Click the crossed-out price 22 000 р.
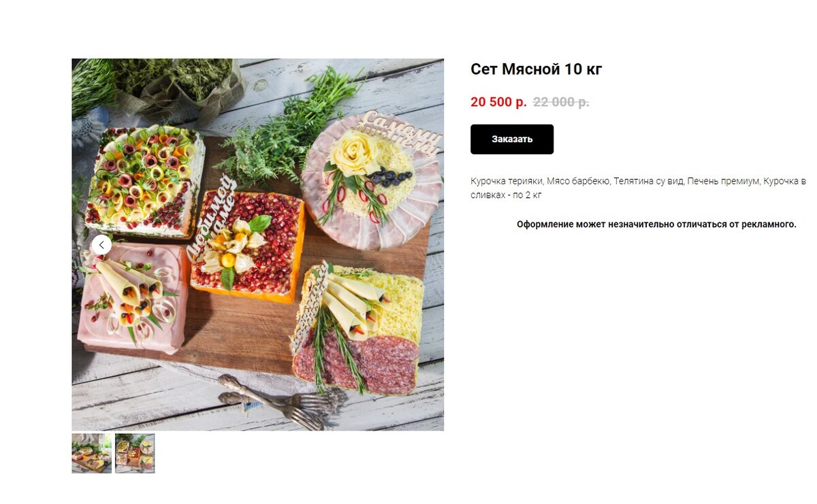The image size is (817, 504). point(561,102)
